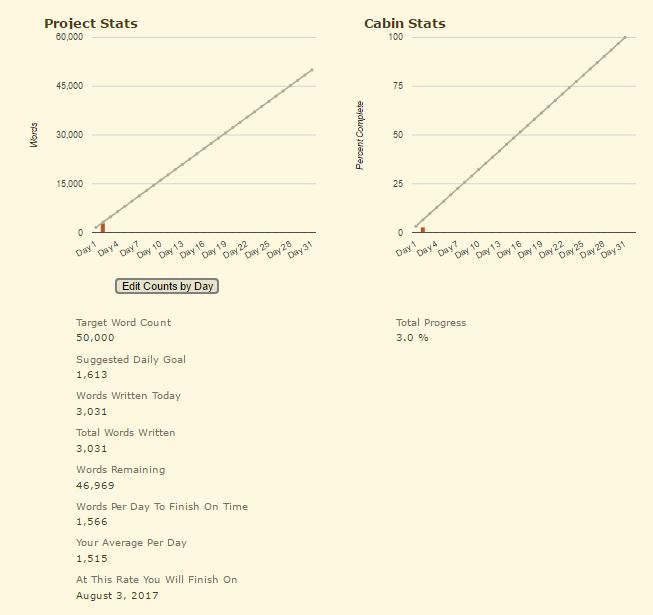
Task: Select the Cabin Stats heading
Action: point(405,23)
